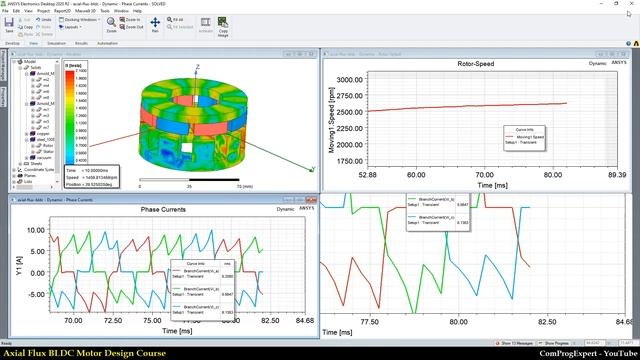Open the View menu
Image resolution: width=640 pixels, height=360 pixels.
(x=28, y=11)
